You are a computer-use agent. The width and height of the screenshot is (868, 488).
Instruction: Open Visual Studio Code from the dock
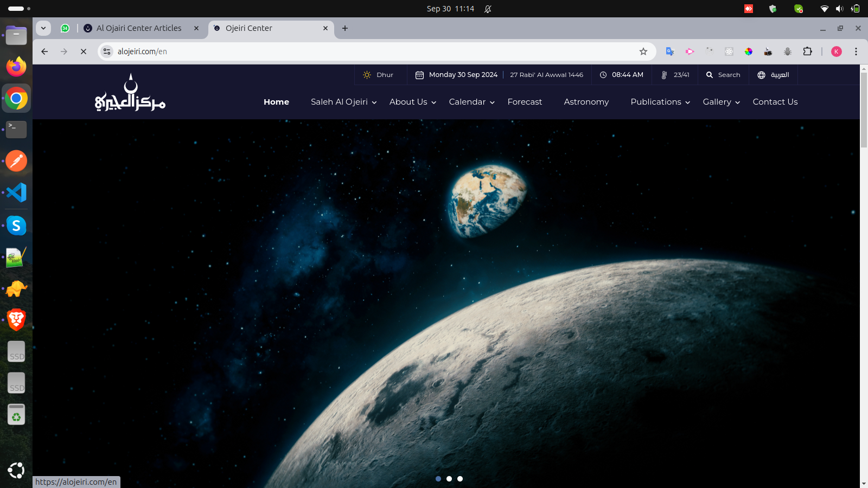(x=16, y=192)
